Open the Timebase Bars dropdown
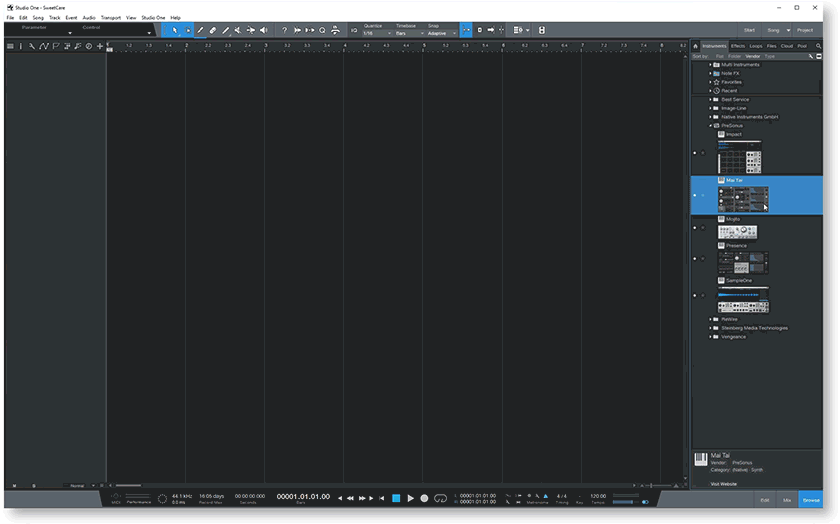The width and height of the screenshot is (840, 524). pyautogui.click(x=410, y=33)
